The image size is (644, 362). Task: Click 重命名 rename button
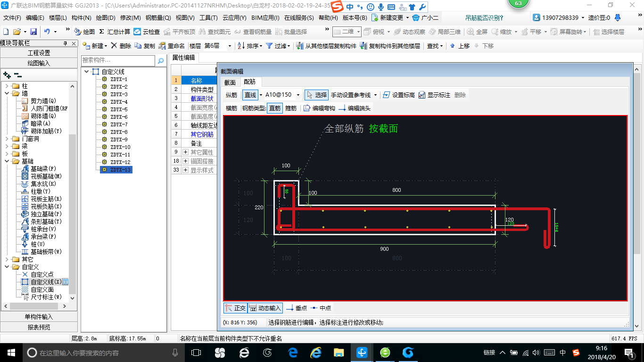click(172, 46)
